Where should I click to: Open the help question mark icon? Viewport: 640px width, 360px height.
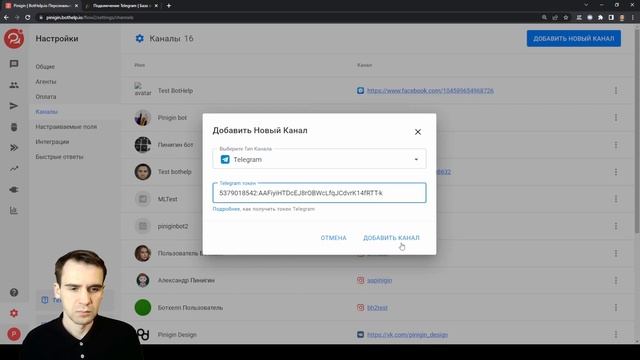pyautogui.click(x=14, y=292)
